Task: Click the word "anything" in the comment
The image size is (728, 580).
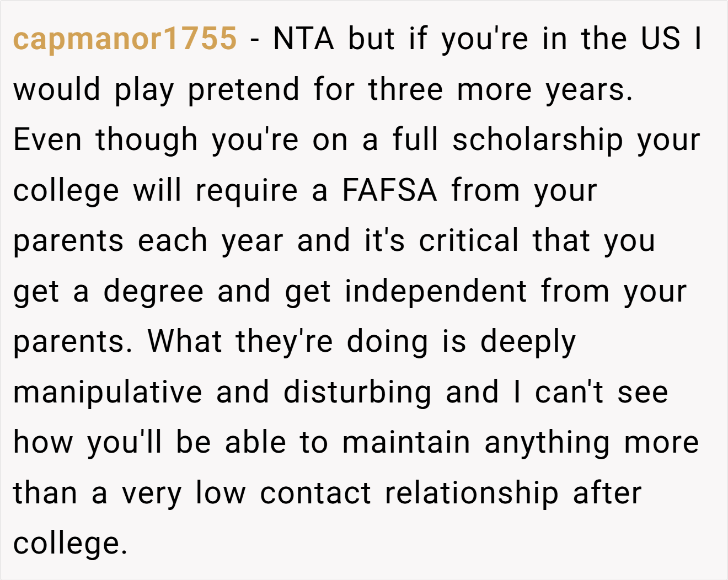Action: tap(547, 443)
